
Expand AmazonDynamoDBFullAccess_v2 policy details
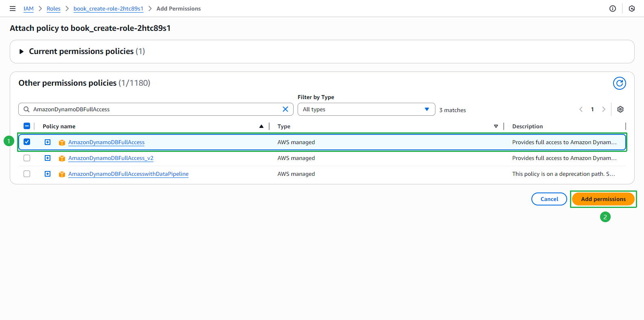coord(48,158)
